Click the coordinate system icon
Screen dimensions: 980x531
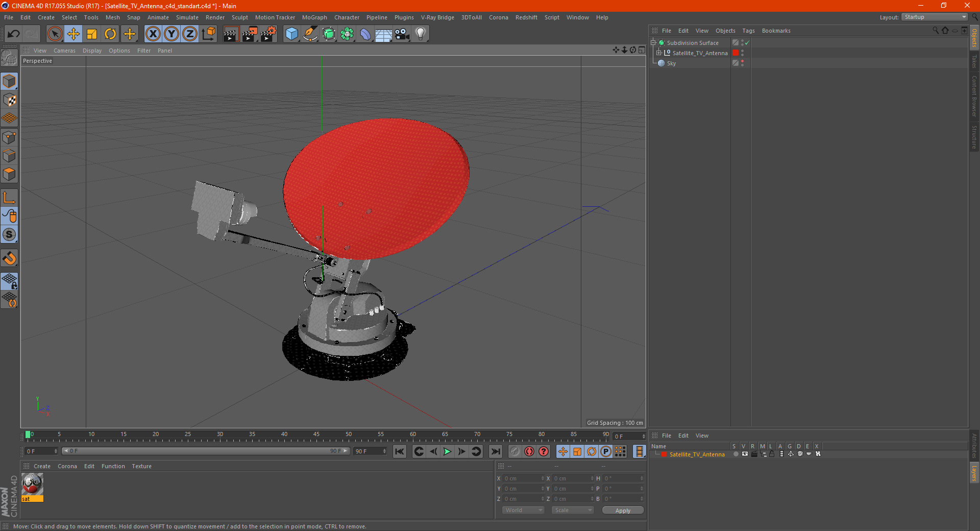(x=208, y=34)
